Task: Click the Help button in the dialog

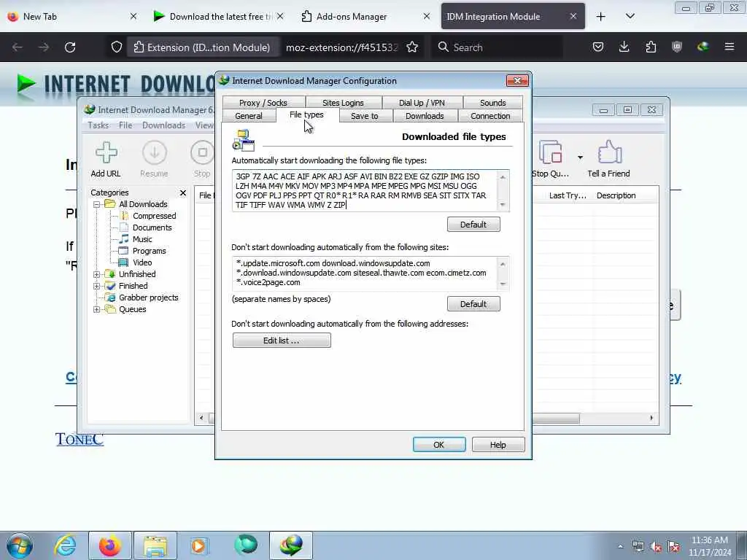Action: click(498, 444)
